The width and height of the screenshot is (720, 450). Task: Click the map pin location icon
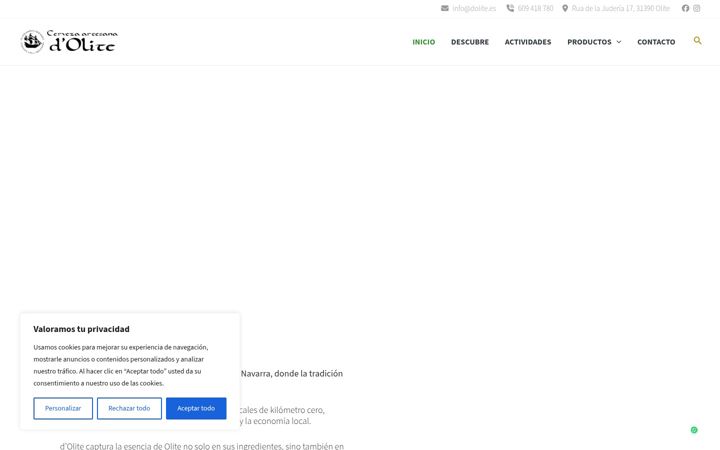[565, 8]
